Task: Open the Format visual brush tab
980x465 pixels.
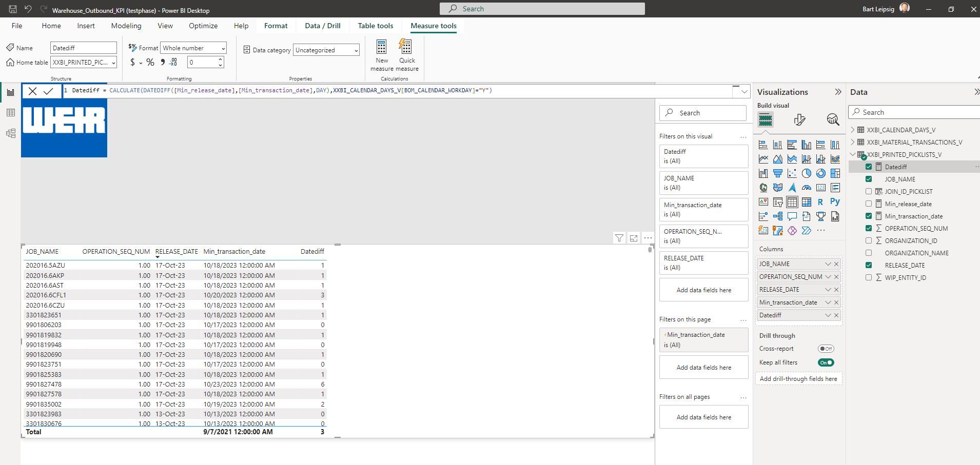Action: 799,120
